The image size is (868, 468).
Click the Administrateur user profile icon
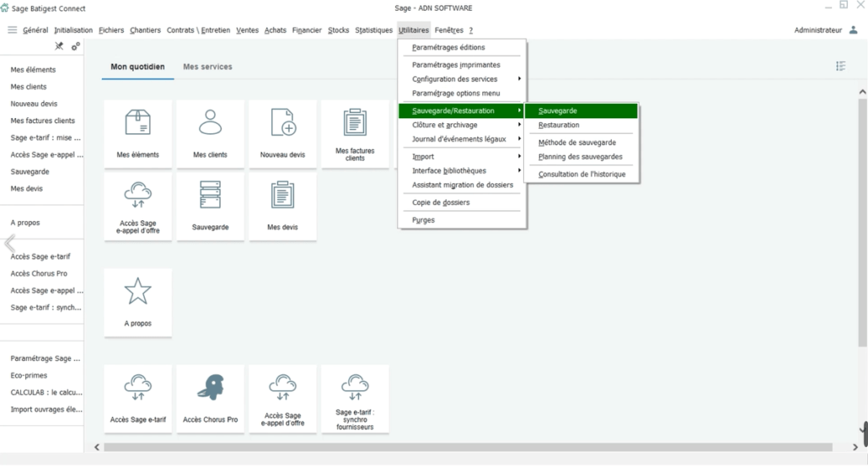click(x=854, y=30)
